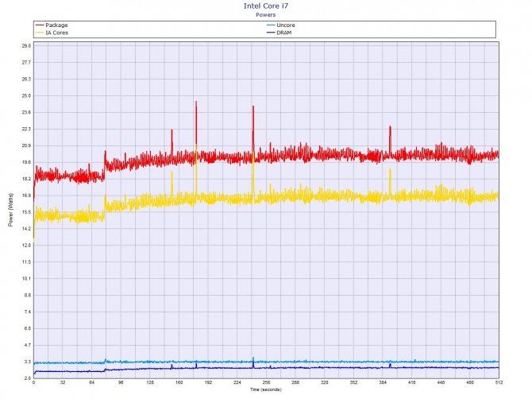Click the 192 tick label on the time axis
Screen dimensions: 532x399
coord(208,382)
